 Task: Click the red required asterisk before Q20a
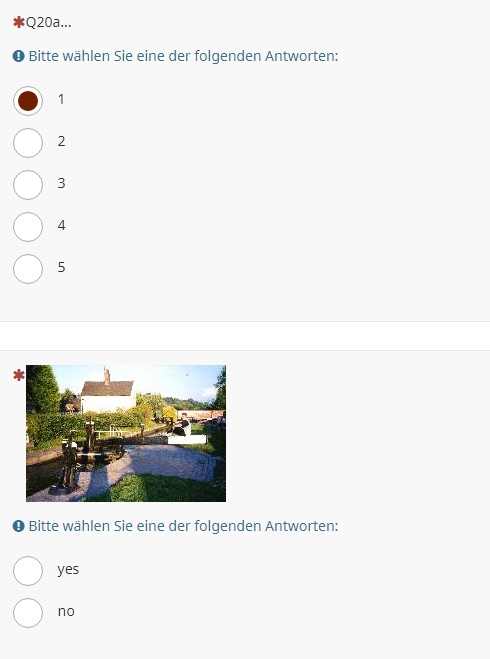[18, 22]
